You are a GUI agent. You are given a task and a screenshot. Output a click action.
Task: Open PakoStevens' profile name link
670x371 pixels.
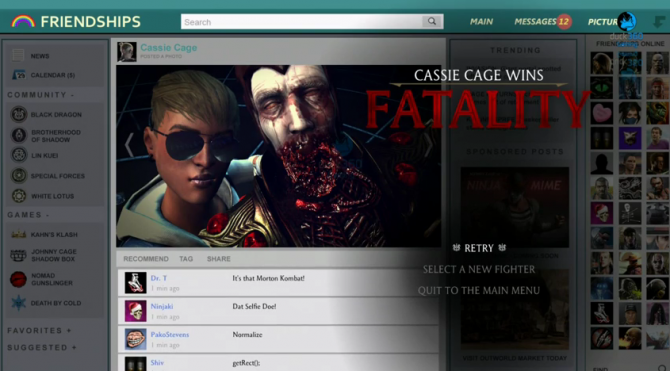[x=170, y=335]
